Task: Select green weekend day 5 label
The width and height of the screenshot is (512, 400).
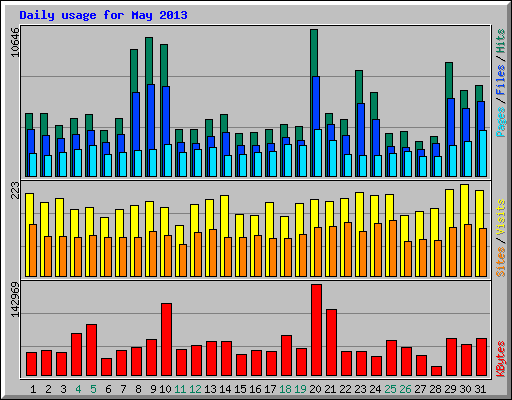Action: pos(93,389)
